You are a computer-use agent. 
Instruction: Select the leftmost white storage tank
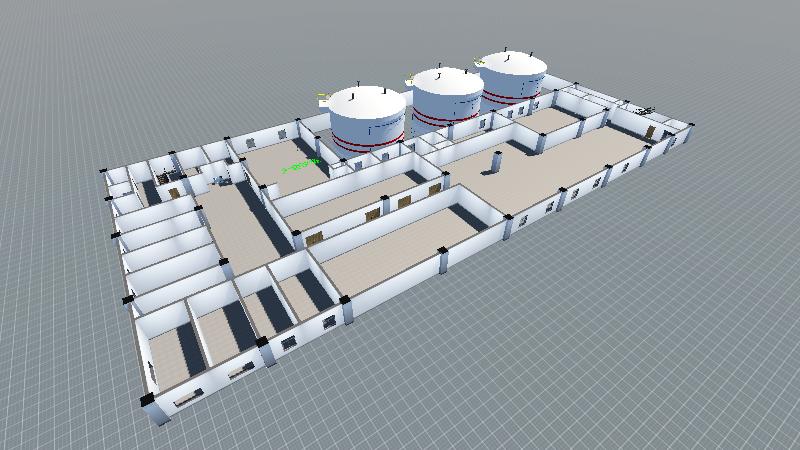[367, 120]
